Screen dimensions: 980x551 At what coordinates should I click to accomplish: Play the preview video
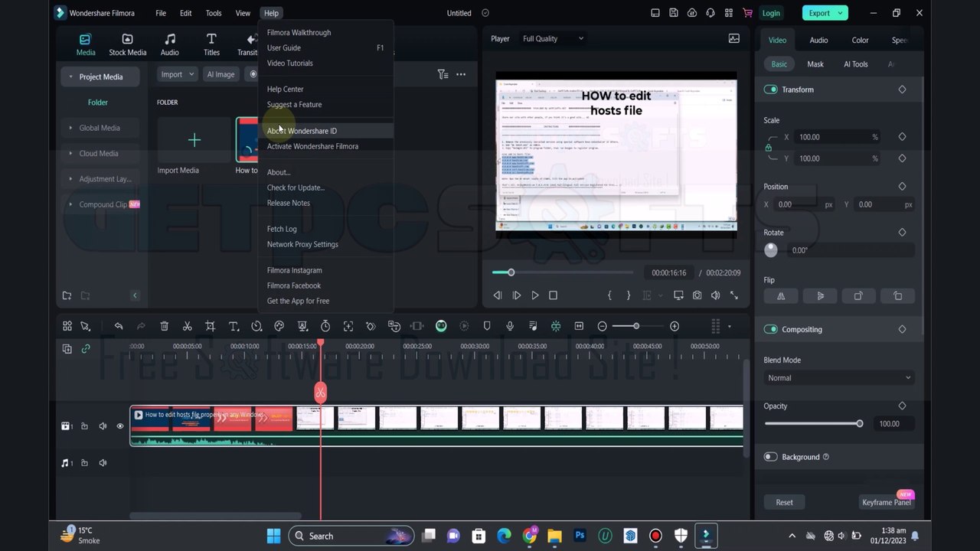[535, 295]
